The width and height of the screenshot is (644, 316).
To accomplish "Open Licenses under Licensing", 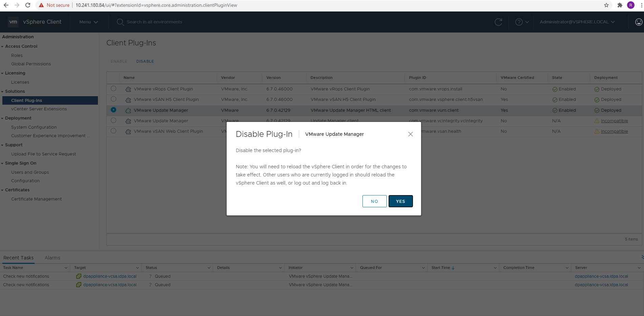I will pos(20,82).
